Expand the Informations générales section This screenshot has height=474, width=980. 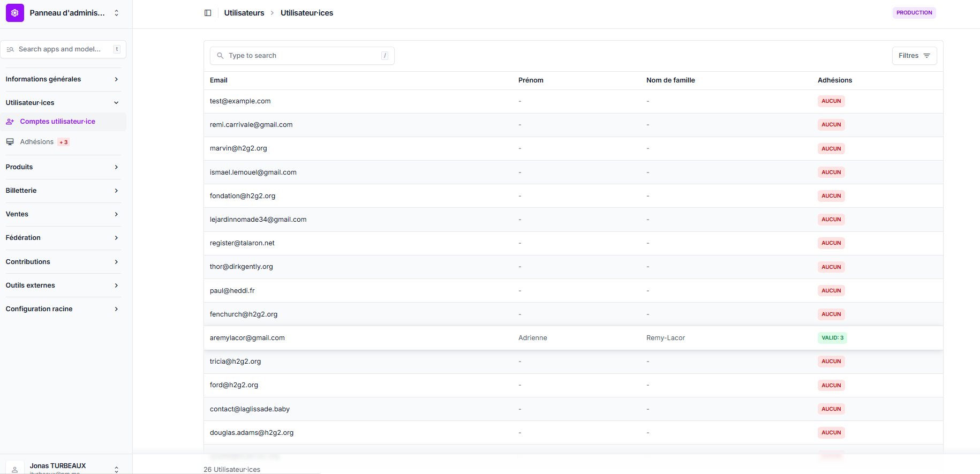click(x=62, y=79)
